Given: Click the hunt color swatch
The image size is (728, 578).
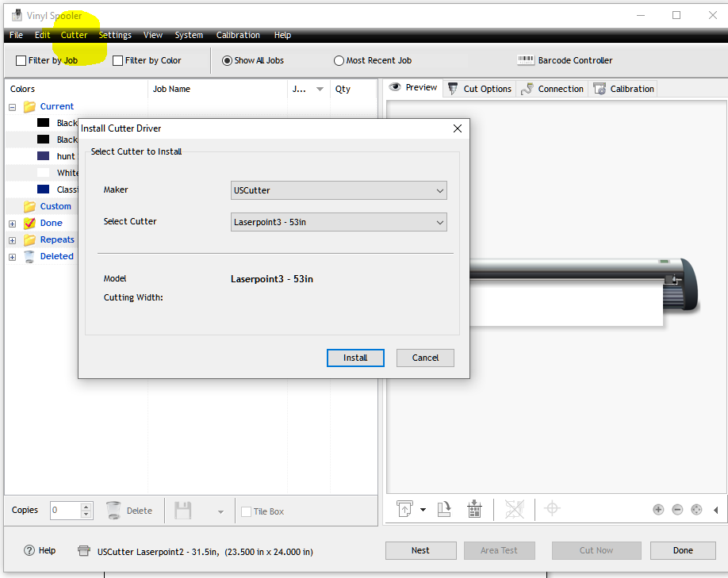Looking at the screenshot, I should [43, 156].
